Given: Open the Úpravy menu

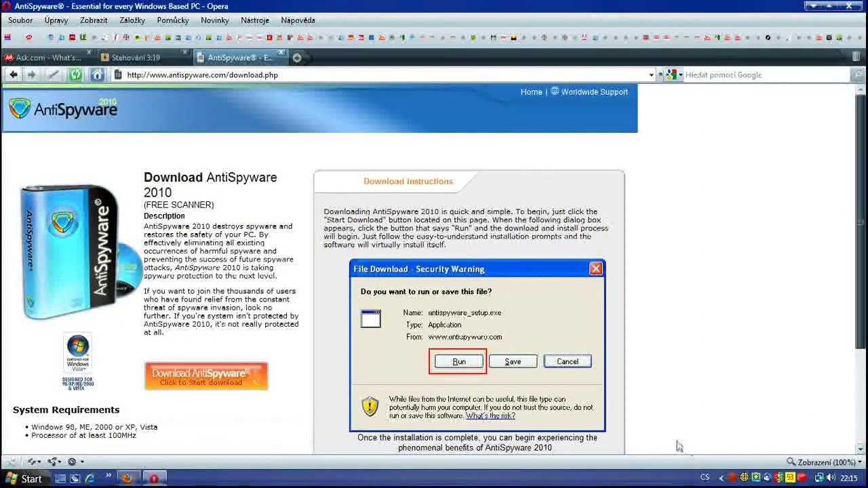Looking at the screenshot, I should (56, 20).
